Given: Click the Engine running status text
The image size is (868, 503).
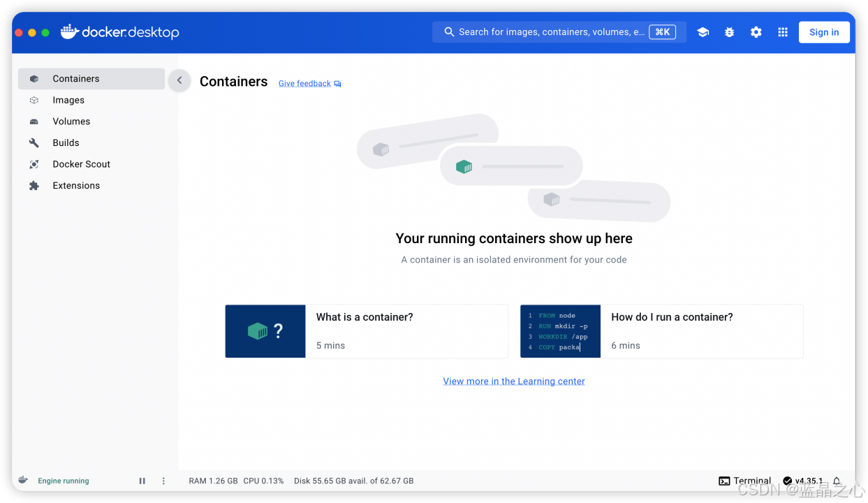Looking at the screenshot, I should pyautogui.click(x=64, y=481).
